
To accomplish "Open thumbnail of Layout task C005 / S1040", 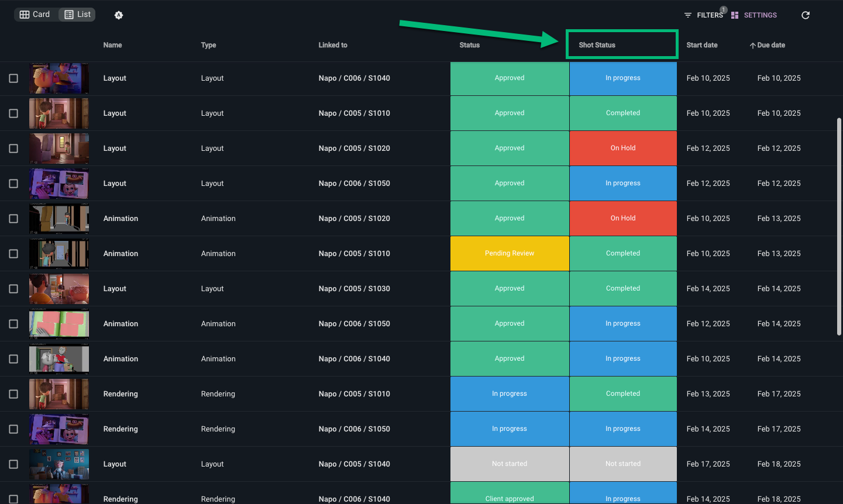I will click(x=59, y=464).
